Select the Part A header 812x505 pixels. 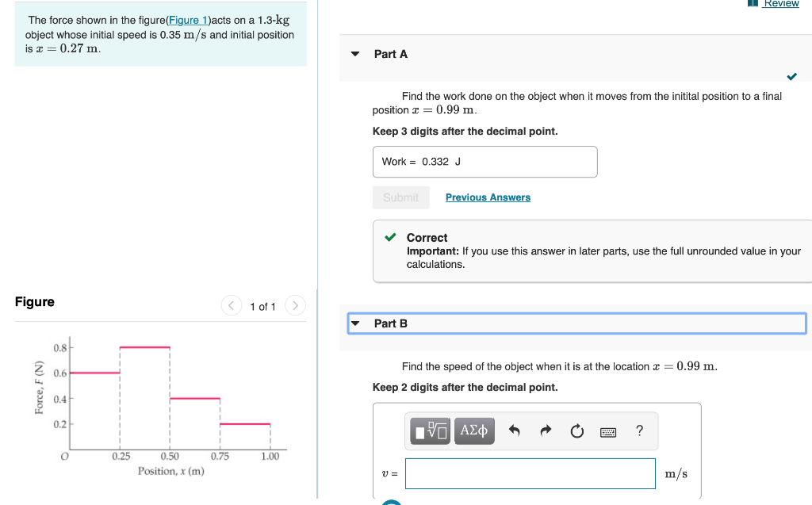(389, 54)
